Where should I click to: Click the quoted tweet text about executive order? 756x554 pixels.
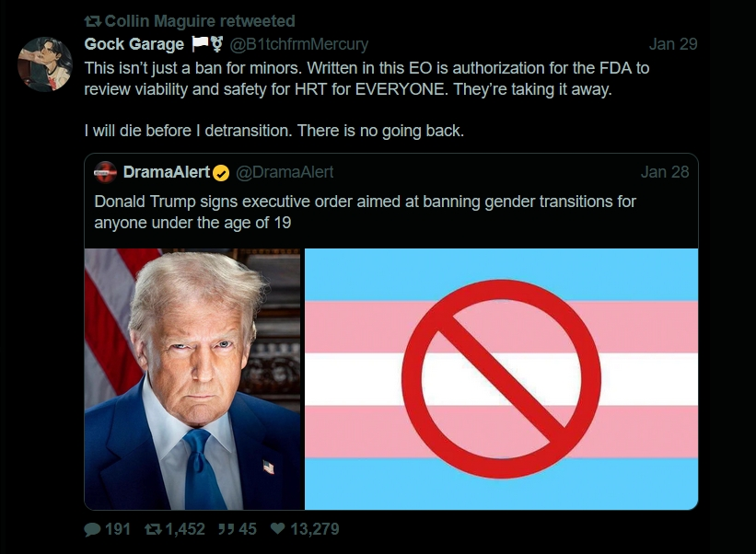tap(365, 212)
